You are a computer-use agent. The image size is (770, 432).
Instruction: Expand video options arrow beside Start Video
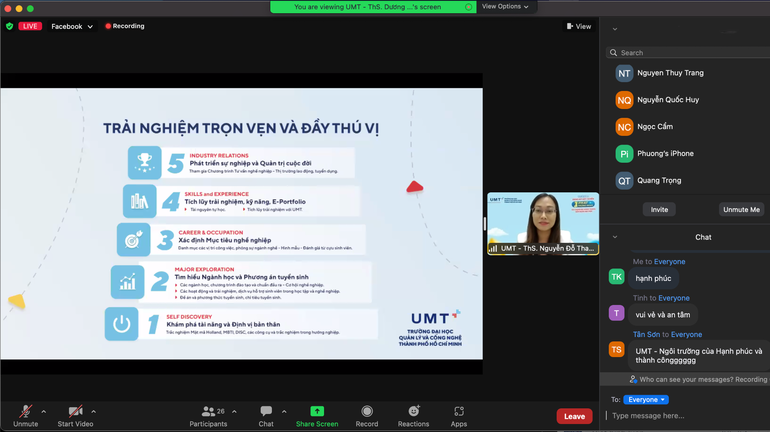pos(94,411)
